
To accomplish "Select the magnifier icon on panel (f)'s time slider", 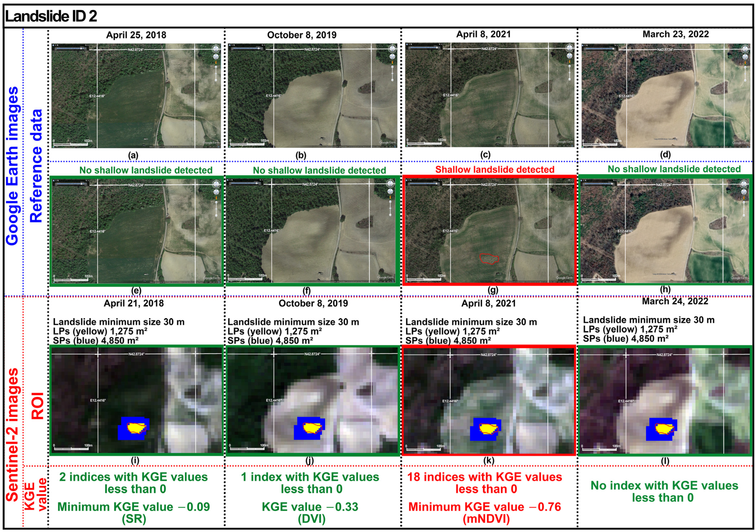I will 232,180.
